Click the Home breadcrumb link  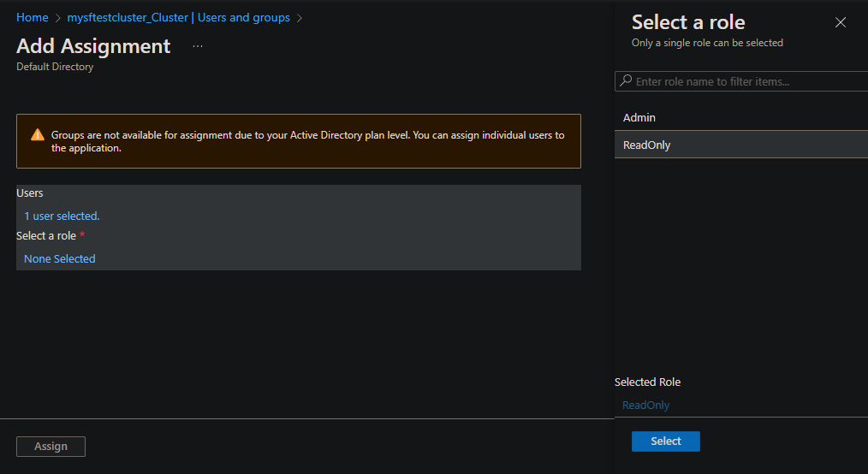(33, 17)
